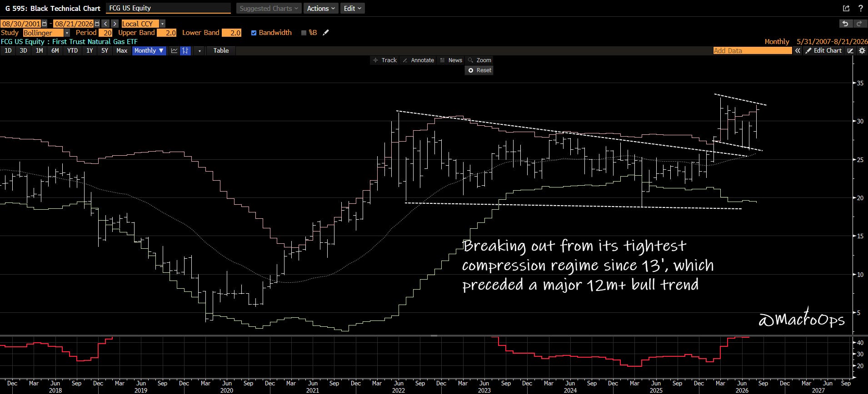The width and height of the screenshot is (868, 394).
Task: Select the 1M range tab
Action: click(x=39, y=51)
